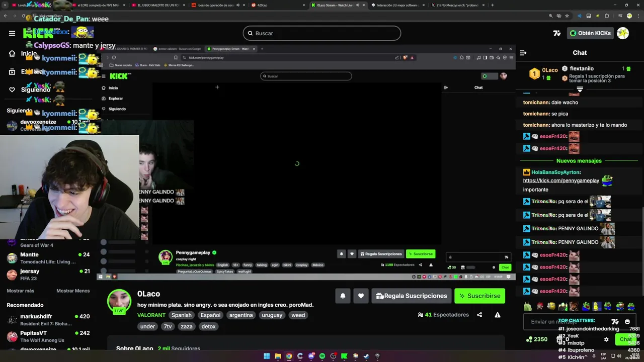The image size is (644, 362).
Task: Click flextanilo in the gift leaderboard
Action: pyautogui.click(x=582, y=68)
